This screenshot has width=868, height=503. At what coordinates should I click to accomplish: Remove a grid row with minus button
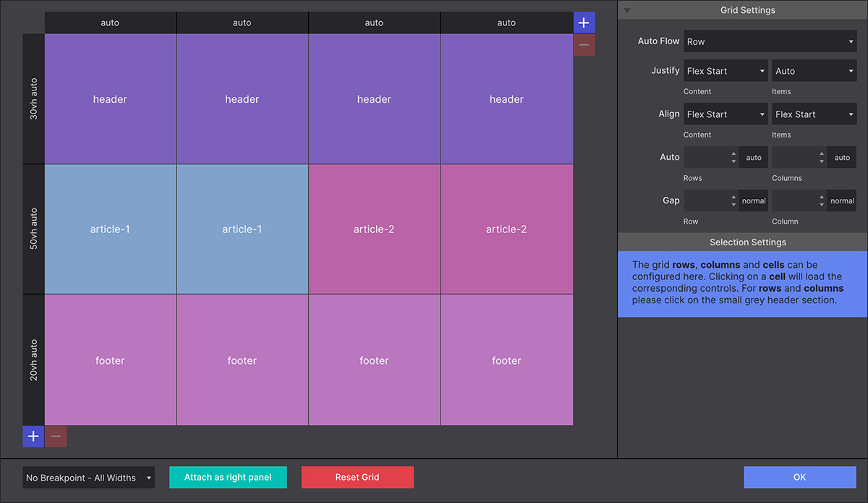click(56, 436)
